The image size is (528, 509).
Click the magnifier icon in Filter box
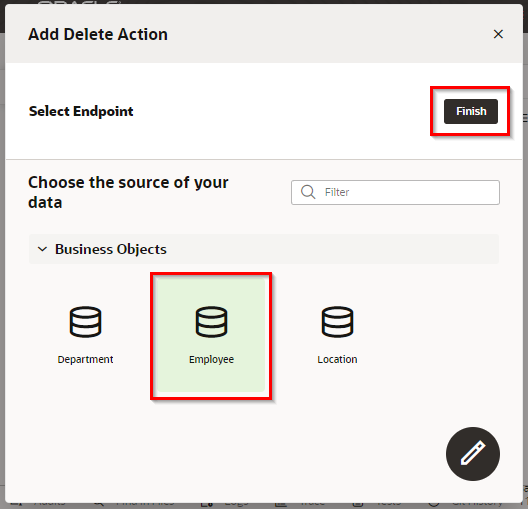(308, 192)
